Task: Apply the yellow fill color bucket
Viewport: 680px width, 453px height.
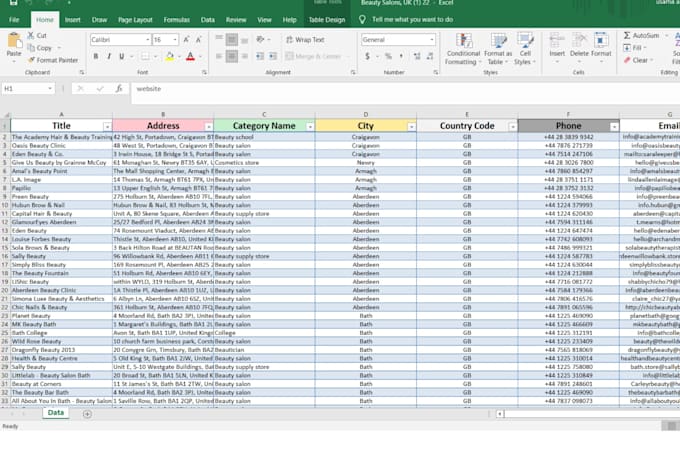Action: (170, 56)
